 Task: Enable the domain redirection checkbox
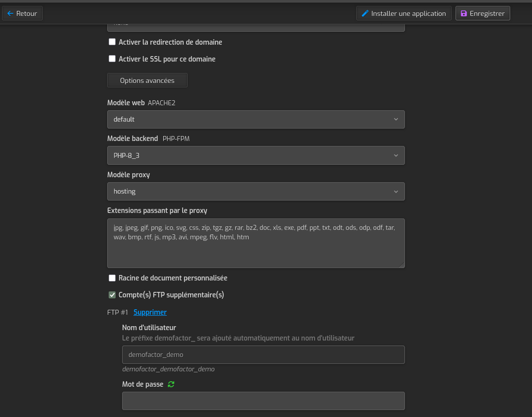[x=112, y=42]
